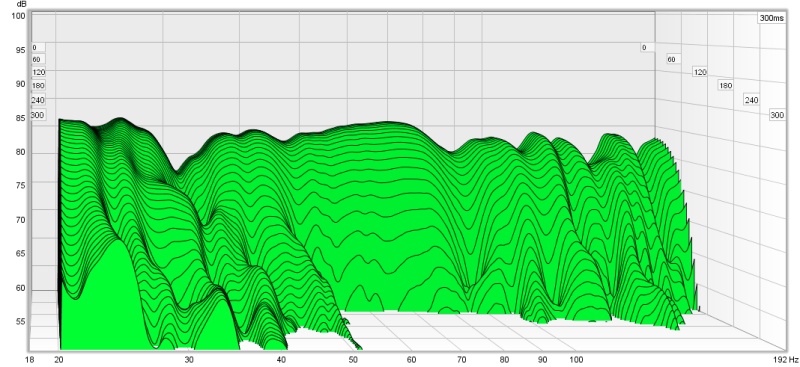Pick the 180 ms time tag beside dB axis

[x=39, y=85]
